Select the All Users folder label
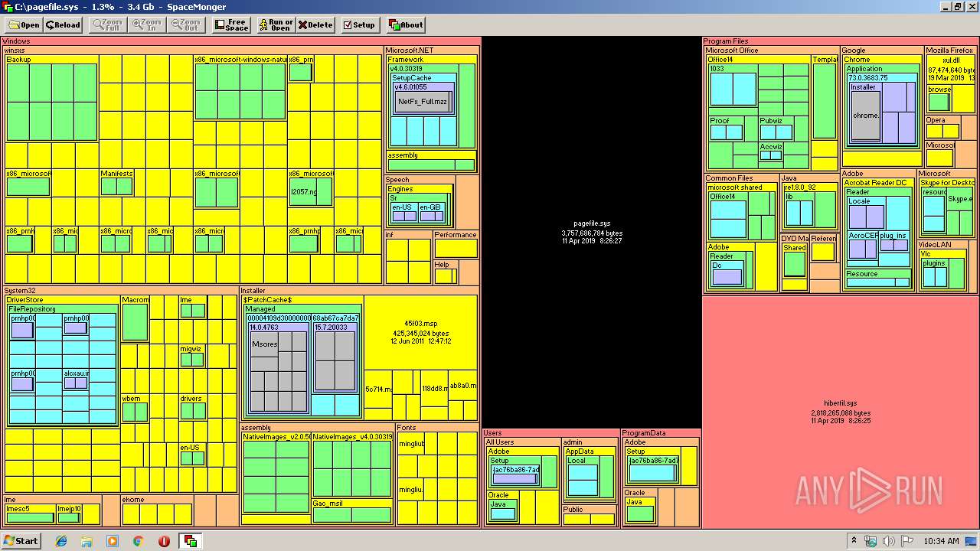980x551 pixels. pyautogui.click(x=501, y=442)
